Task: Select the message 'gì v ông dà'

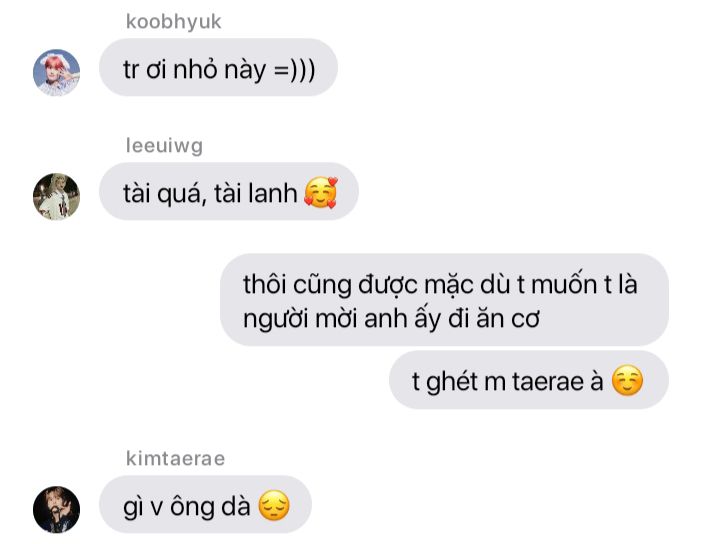Action: click(205, 505)
